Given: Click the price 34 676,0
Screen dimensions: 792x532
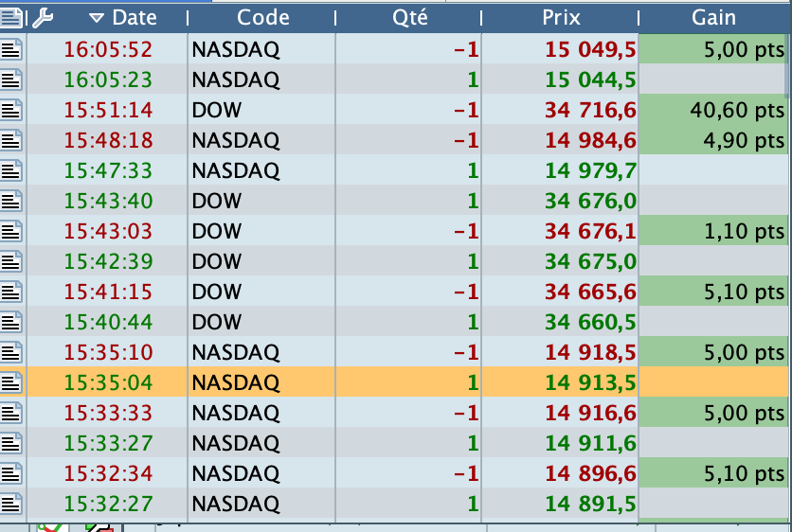Looking at the screenshot, I should (x=590, y=201).
